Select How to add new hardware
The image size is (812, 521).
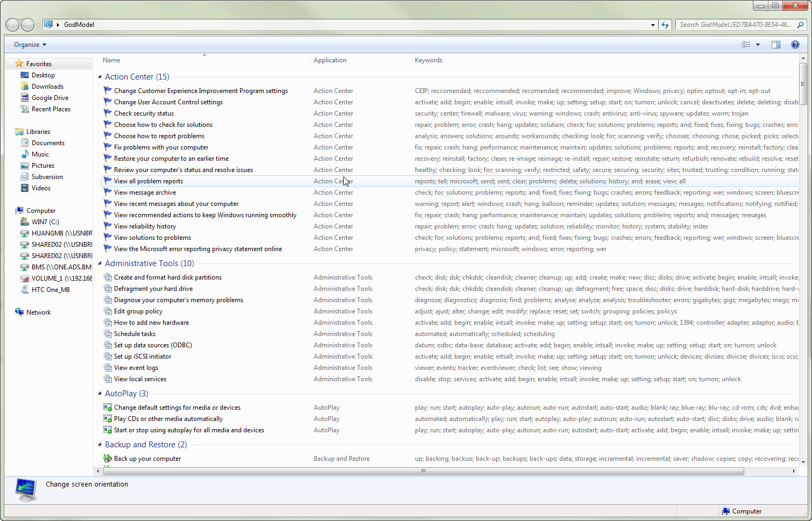pyautogui.click(x=151, y=323)
